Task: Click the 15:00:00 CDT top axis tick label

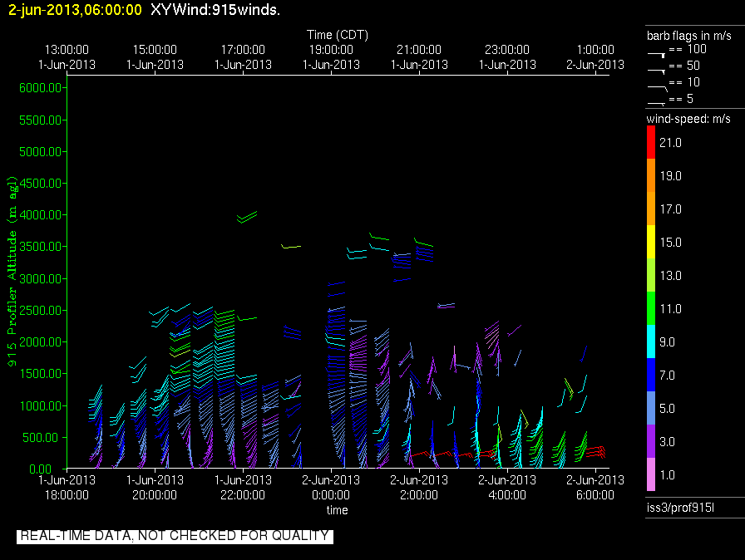Action: (155, 50)
